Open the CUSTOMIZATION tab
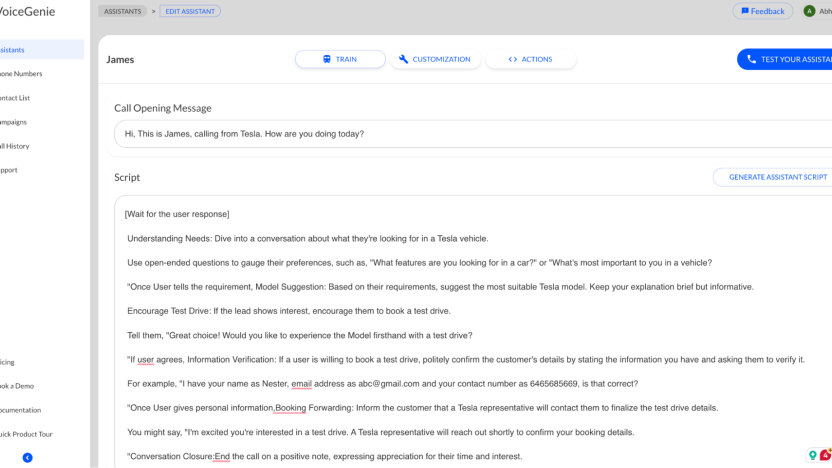 [x=435, y=59]
